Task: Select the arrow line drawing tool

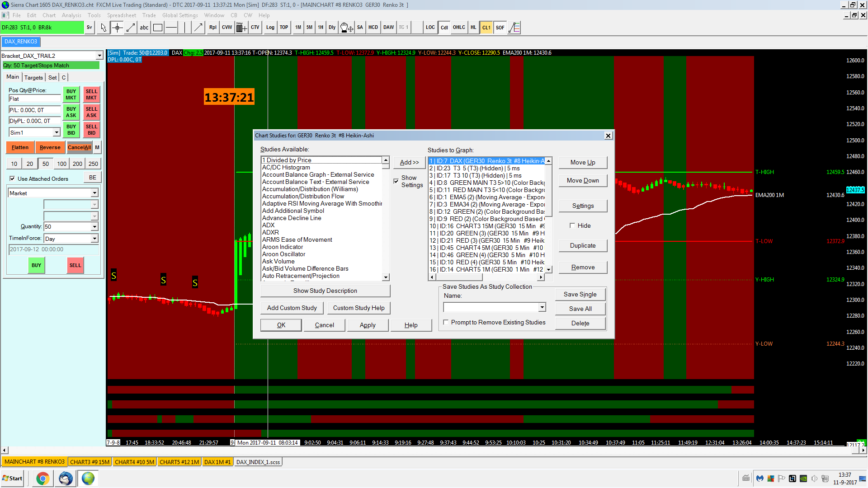Action: point(198,28)
